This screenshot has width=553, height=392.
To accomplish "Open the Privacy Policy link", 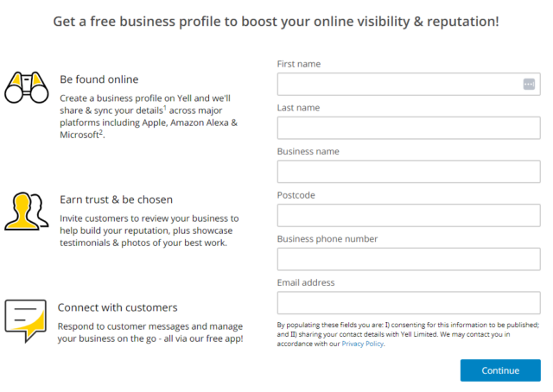I will (362, 344).
